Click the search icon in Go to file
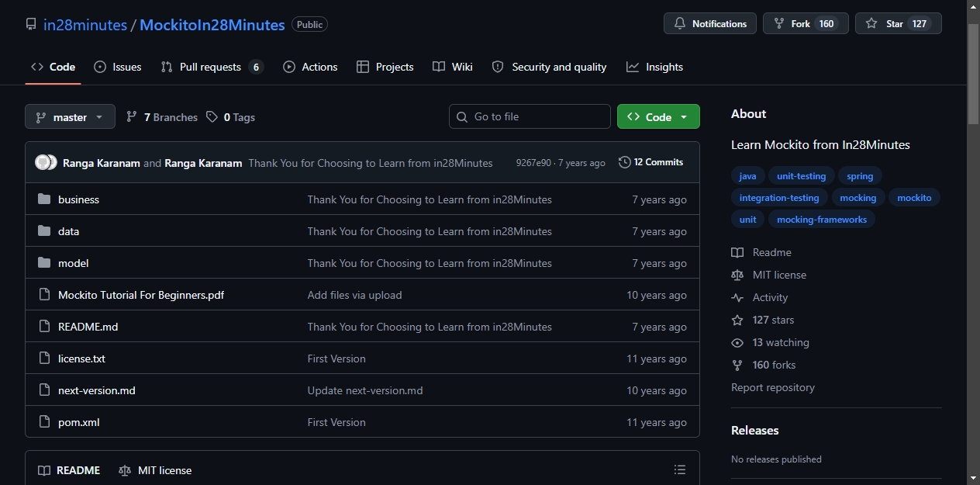Image resolution: width=980 pixels, height=485 pixels. point(462,116)
